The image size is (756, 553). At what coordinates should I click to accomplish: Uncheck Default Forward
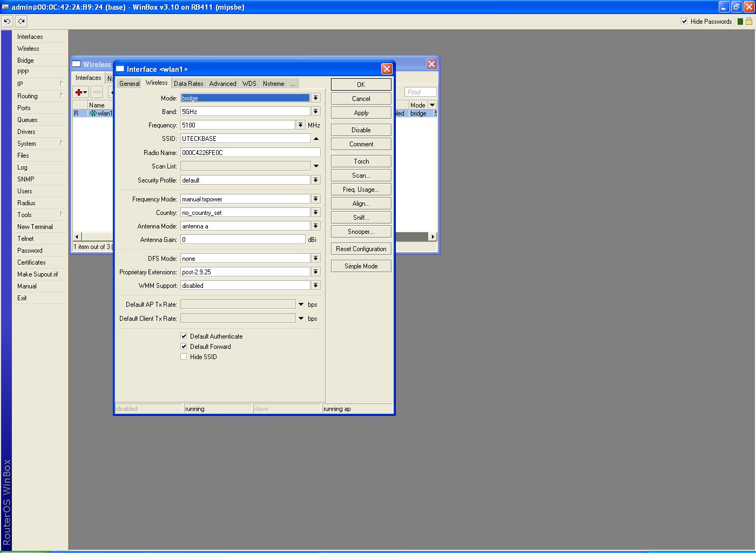coord(184,346)
